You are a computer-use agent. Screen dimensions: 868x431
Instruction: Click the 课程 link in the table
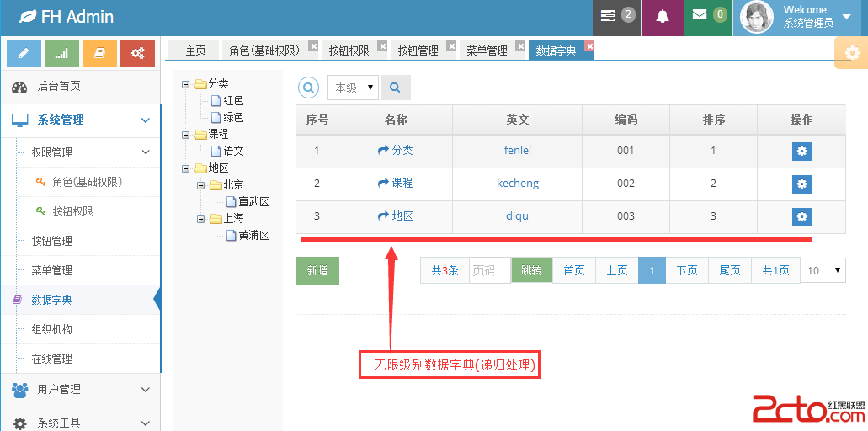(395, 184)
